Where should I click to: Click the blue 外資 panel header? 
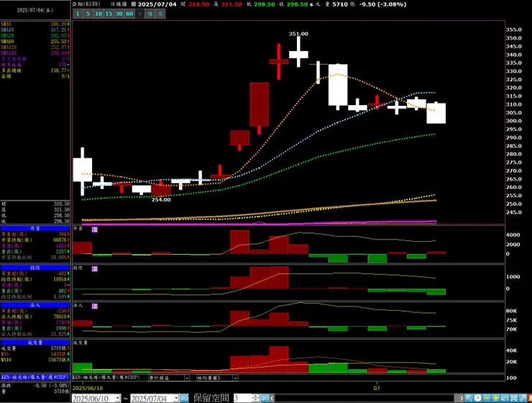(x=35, y=229)
